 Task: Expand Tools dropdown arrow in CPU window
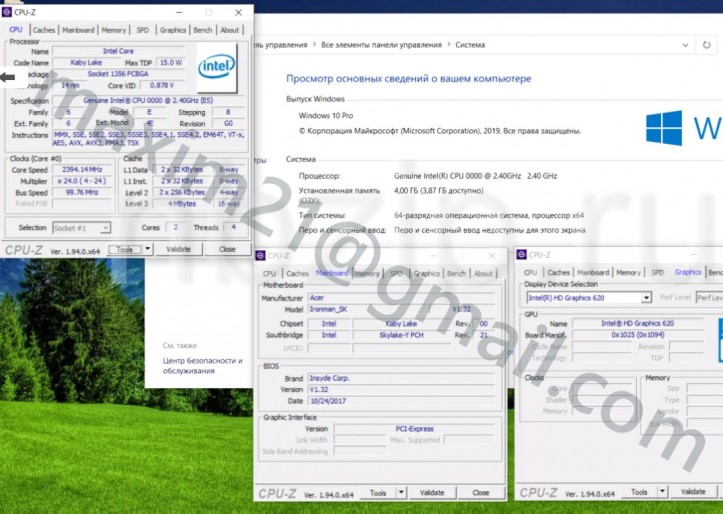[x=148, y=249]
